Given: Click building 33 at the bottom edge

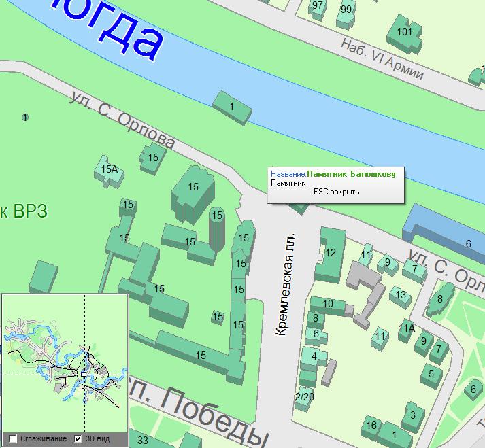Looking at the screenshot, I should 143,441.
